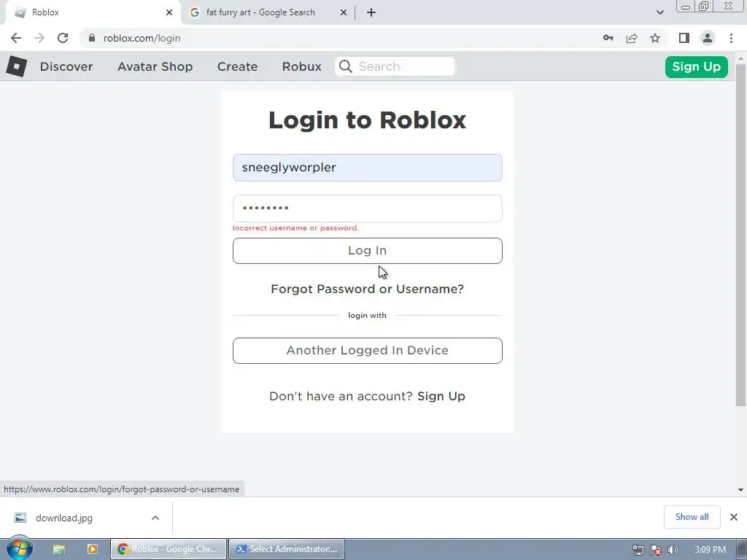Click the magnifier in Roblox search
747x560 pixels.
(x=346, y=66)
